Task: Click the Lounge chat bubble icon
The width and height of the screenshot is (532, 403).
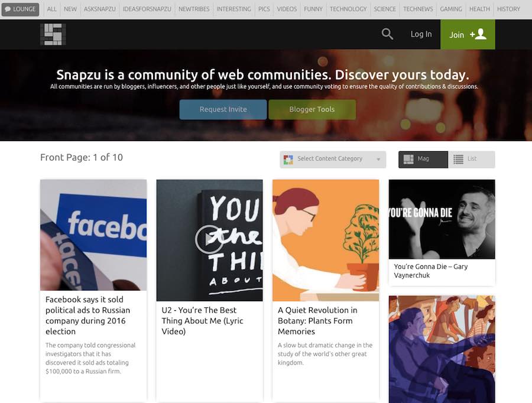Action: 8,9
